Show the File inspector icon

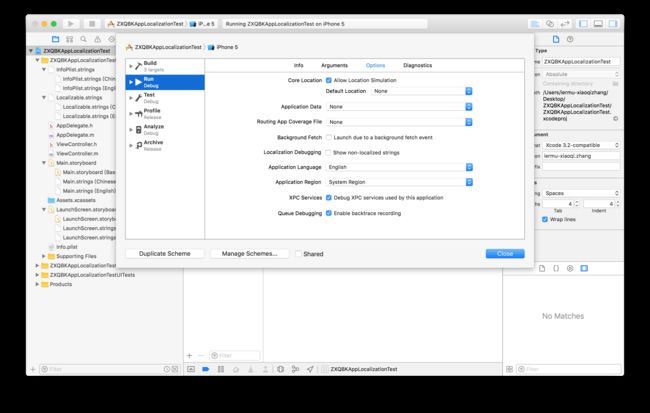556,39
